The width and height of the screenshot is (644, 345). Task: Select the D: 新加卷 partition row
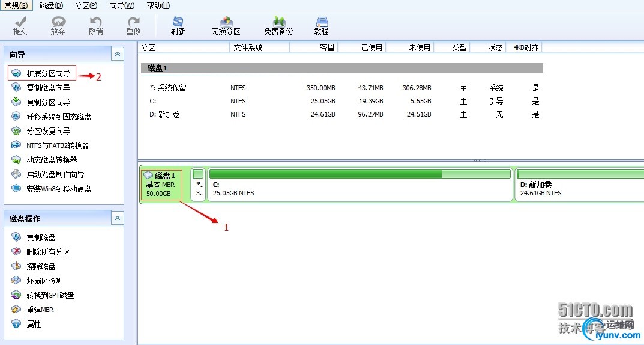(x=342, y=114)
